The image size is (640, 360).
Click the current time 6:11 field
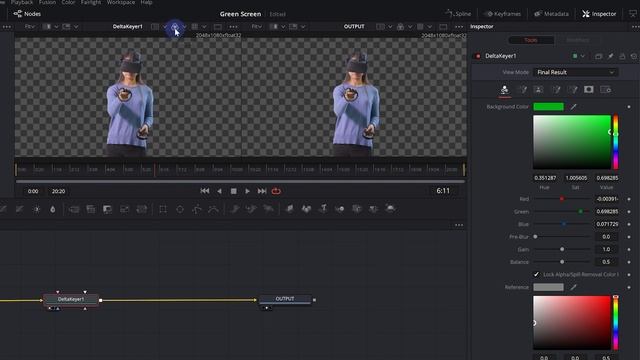click(443, 191)
